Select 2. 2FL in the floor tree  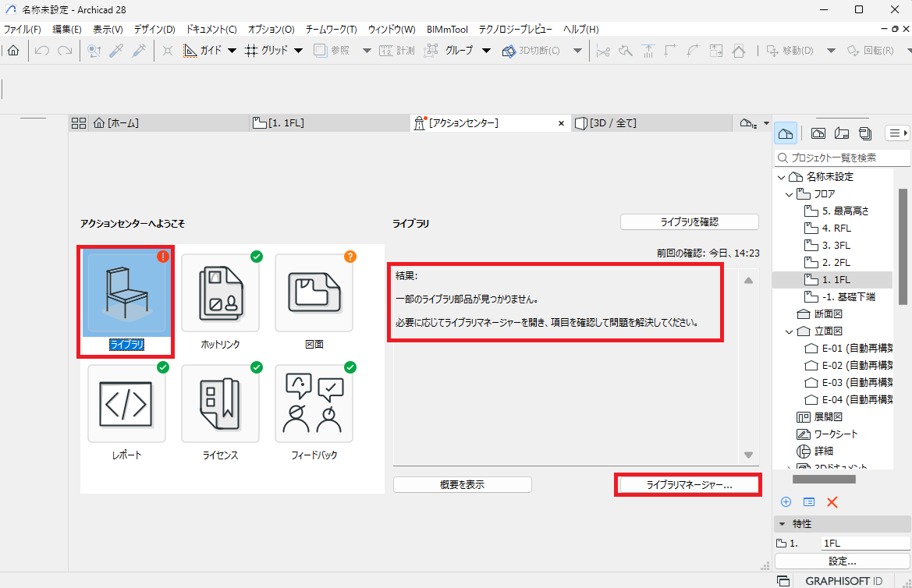pos(836,263)
